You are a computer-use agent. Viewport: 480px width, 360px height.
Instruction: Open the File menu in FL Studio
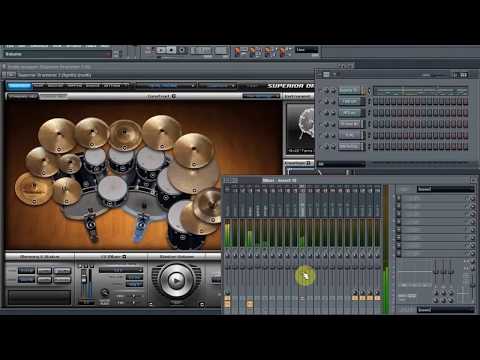[x=10, y=46]
